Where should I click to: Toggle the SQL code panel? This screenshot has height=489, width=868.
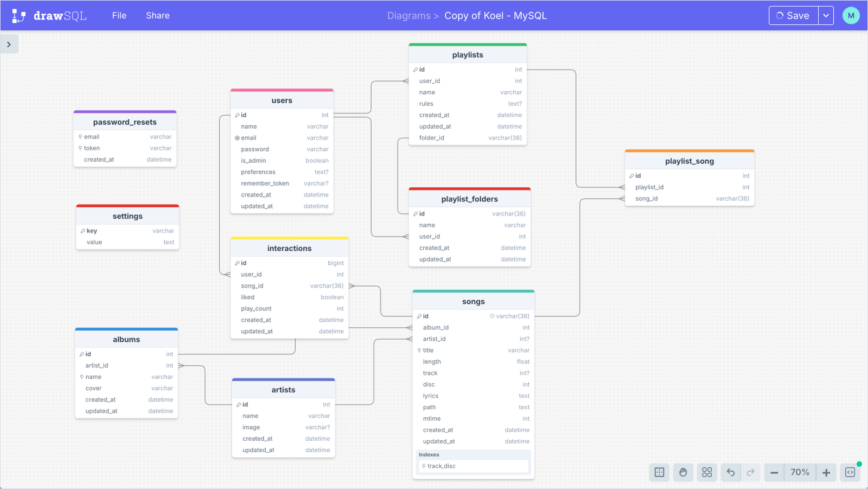[x=851, y=472]
